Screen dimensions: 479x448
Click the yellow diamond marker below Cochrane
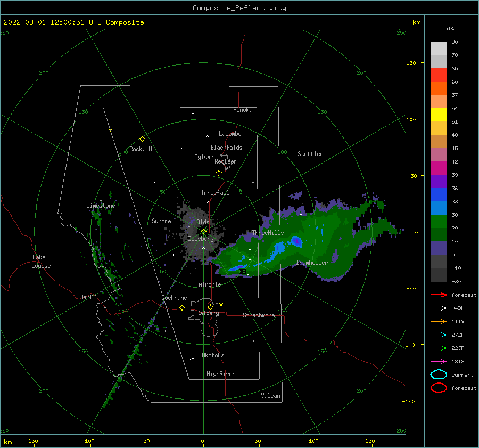click(x=183, y=307)
